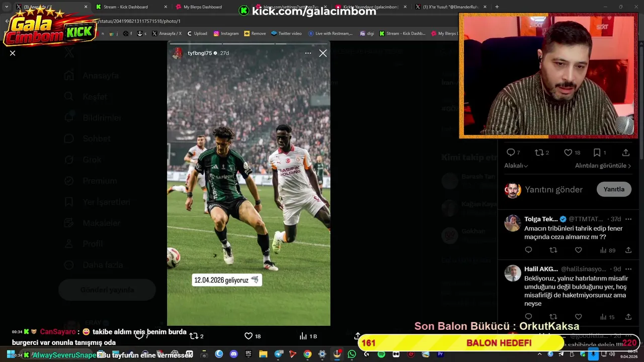This screenshot has height=362, width=644.
Task: Open the tyfbngl75 profile avatar
Action: click(177, 53)
